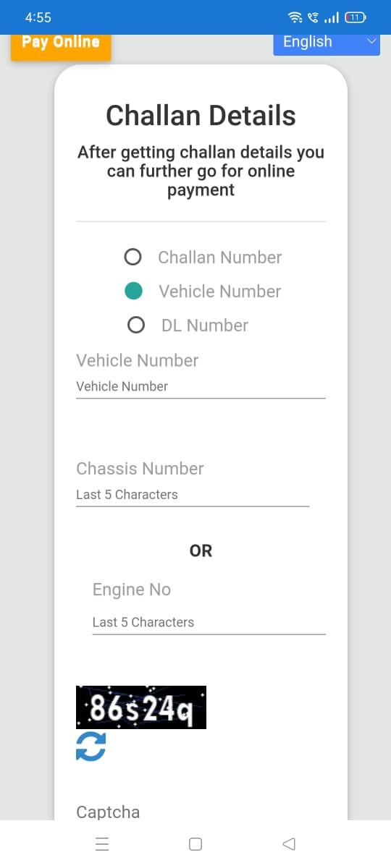391x868 pixels.
Task: Tap the battery indicator icon
Action: click(356, 17)
